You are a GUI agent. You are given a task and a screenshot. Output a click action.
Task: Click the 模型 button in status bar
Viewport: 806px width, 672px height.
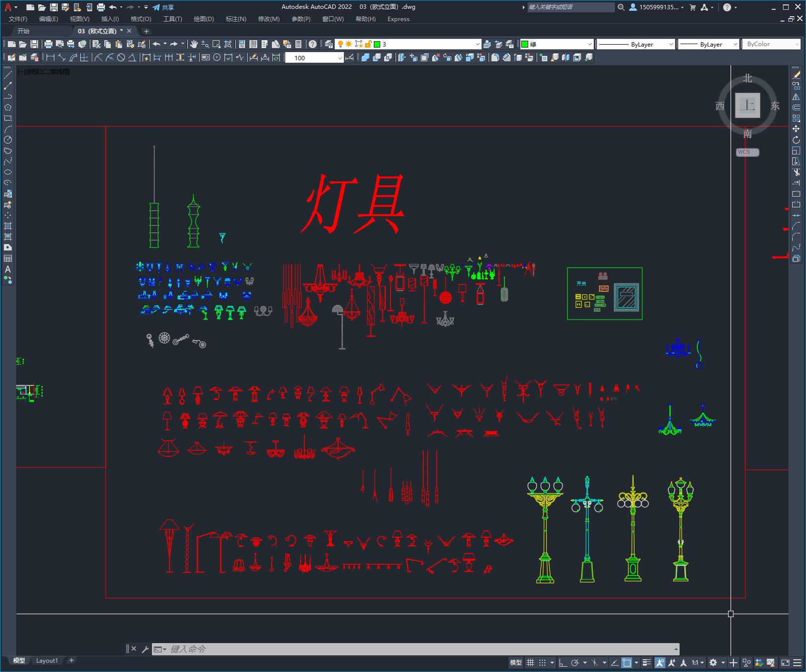(515, 662)
